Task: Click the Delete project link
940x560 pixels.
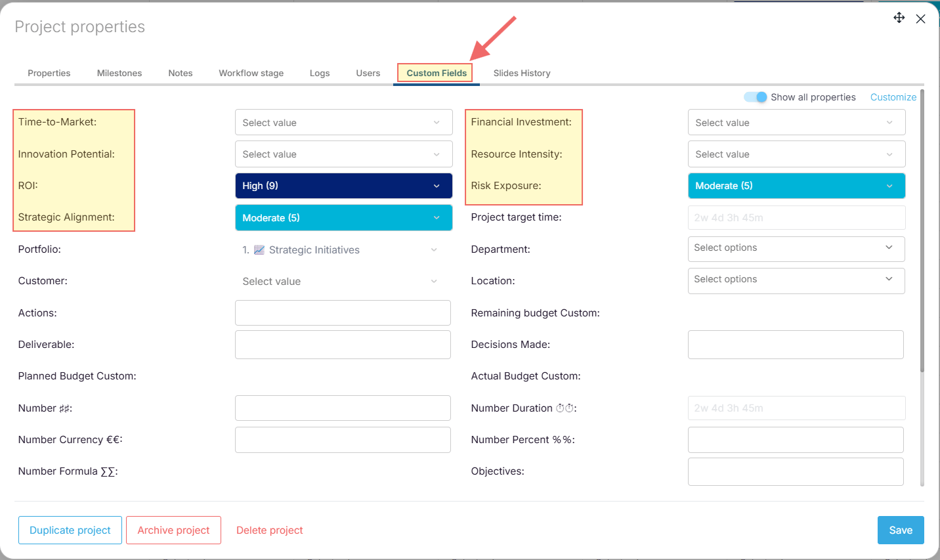Action: [x=270, y=530]
